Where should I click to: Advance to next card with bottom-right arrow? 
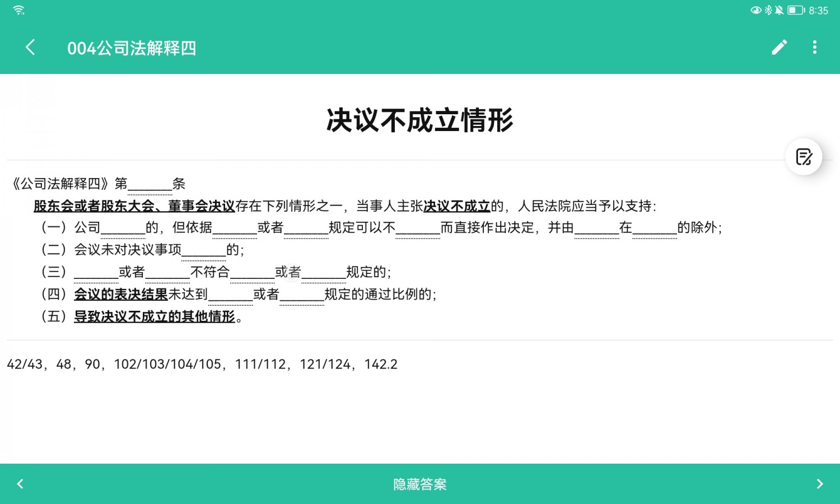(819, 484)
